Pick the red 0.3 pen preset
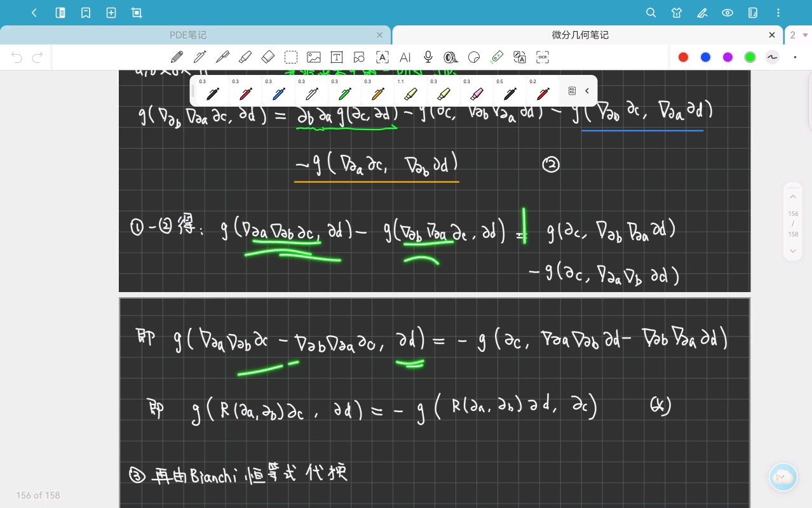Screen dimensions: 812x508 (245, 91)
